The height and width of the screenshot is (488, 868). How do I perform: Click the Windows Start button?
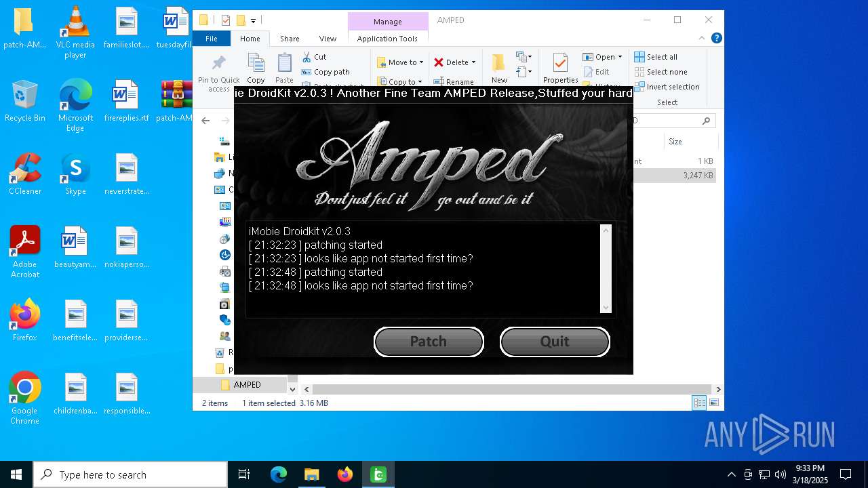pos(16,474)
